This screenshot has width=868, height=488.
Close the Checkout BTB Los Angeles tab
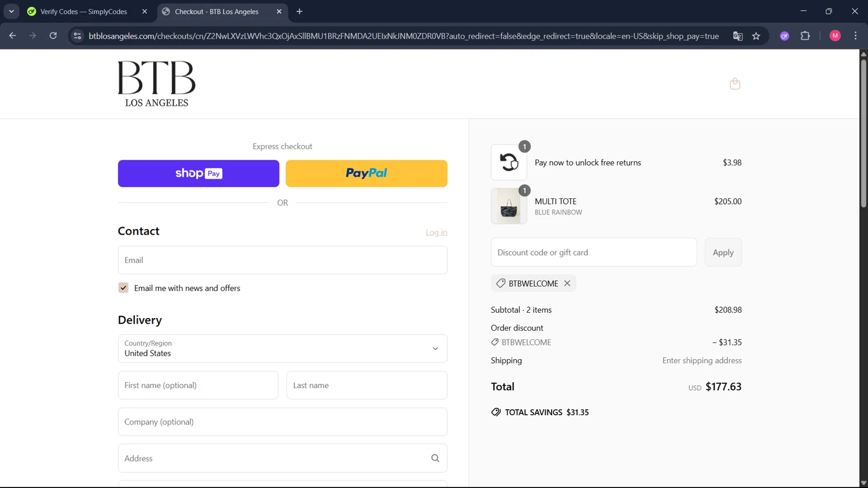point(279,12)
